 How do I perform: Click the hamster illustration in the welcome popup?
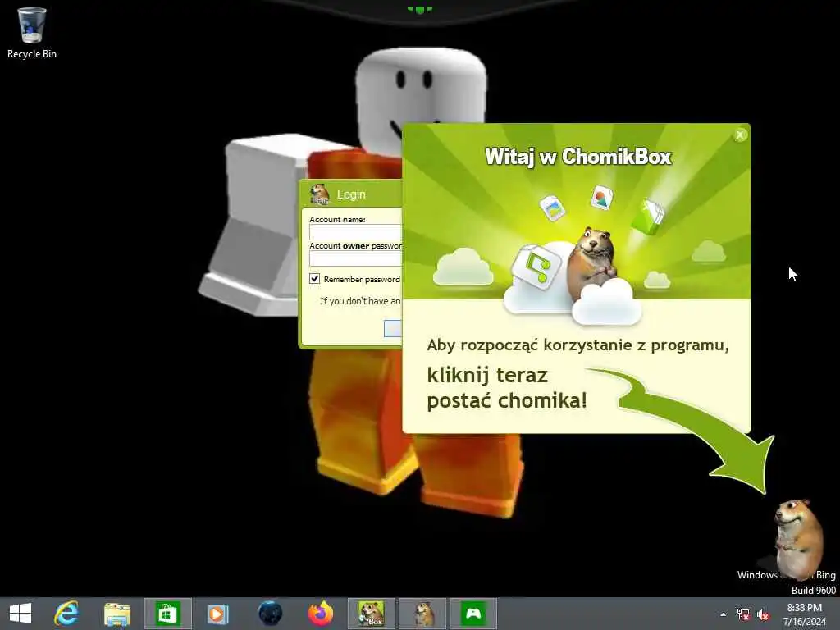point(592,264)
